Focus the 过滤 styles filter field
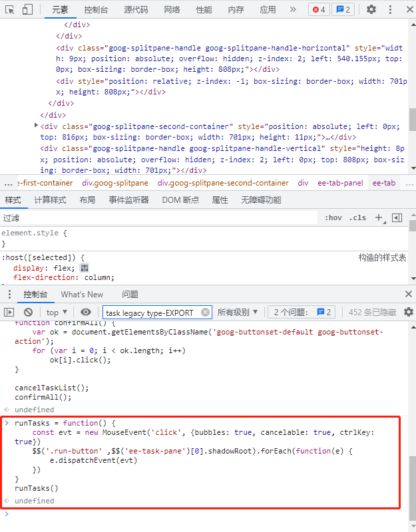 159,218
